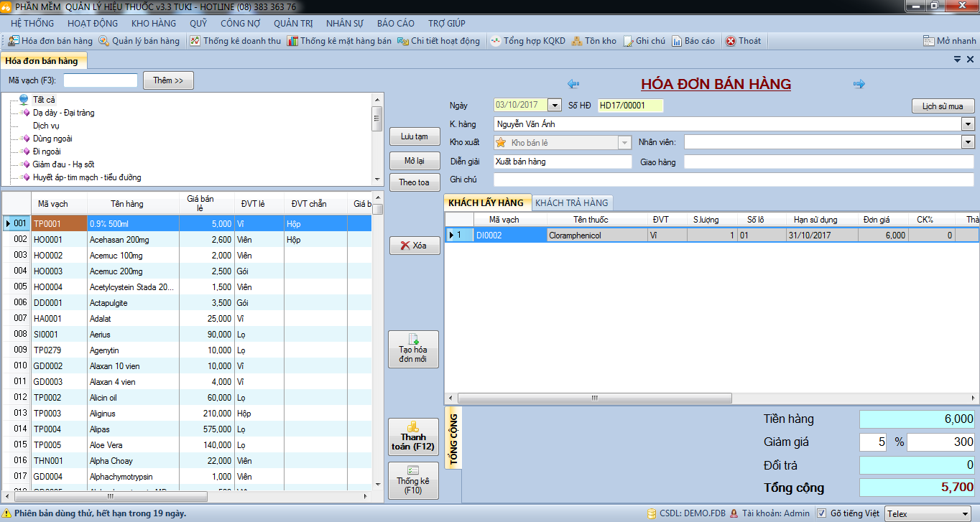Screen dimensions: 980x522
Task: Switch to KHÁCH TRẢ HÀNG tab
Action: click(x=572, y=202)
